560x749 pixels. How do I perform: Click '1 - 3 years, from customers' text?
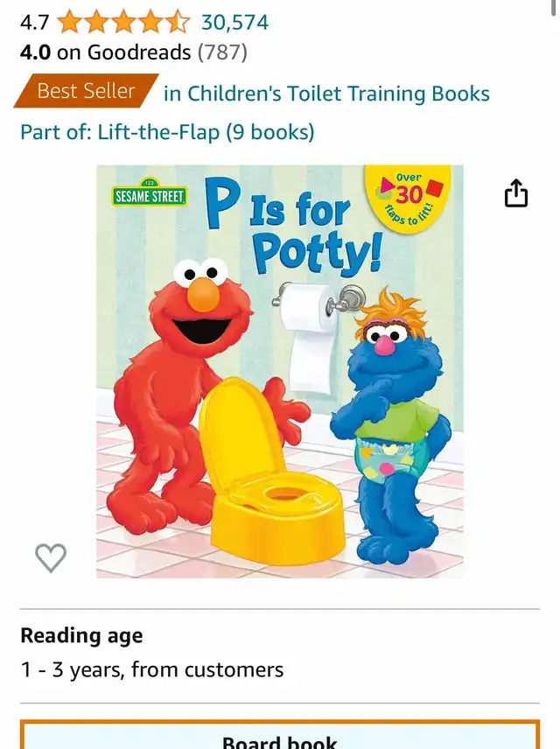tap(152, 669)
